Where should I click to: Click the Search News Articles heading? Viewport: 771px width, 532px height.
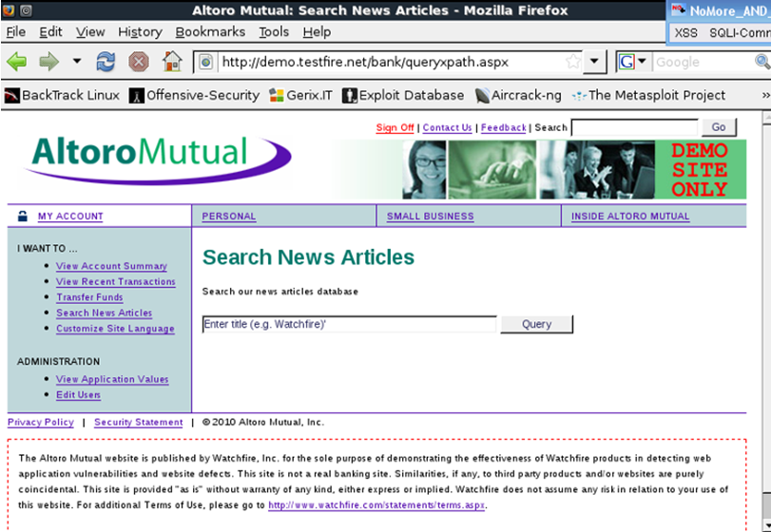click(x=308, y=257)
